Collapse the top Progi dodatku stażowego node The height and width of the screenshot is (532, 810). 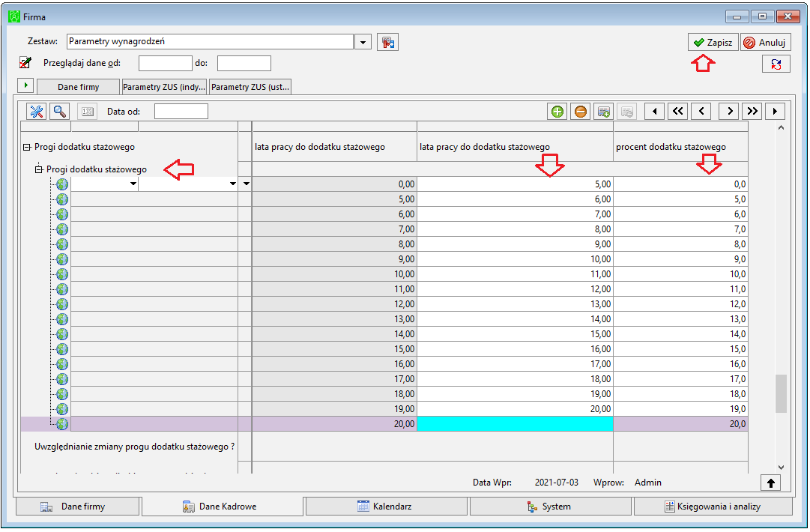pyautogui.click(x=27, y=147)
